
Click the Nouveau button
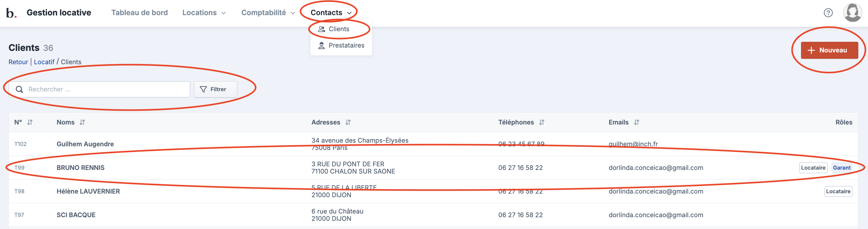coord(829,50)
